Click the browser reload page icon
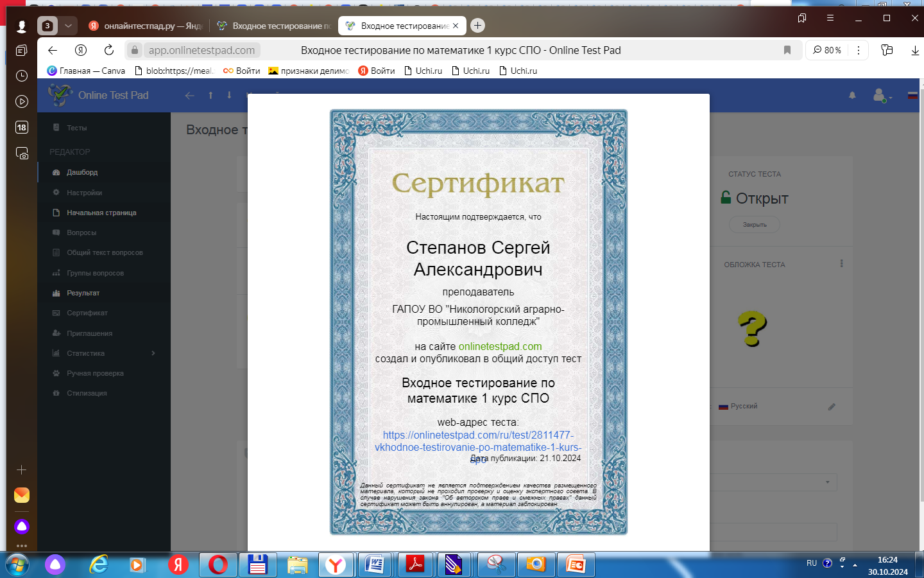 click(109, 50)
